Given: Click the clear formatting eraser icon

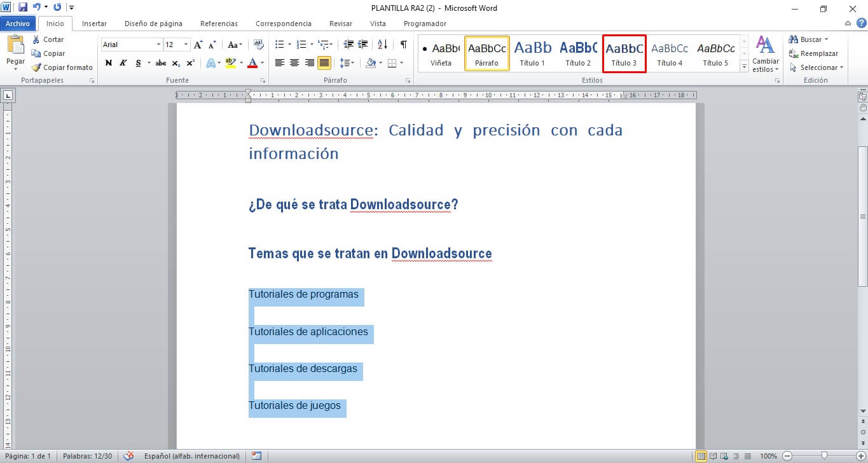Looking at the screenshot, I should 258,45.
